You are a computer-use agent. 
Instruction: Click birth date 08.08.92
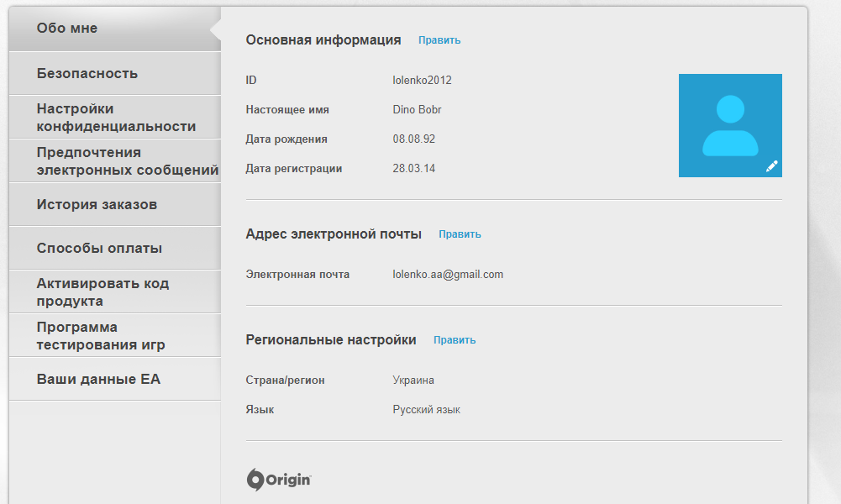[x=413, y=139]
